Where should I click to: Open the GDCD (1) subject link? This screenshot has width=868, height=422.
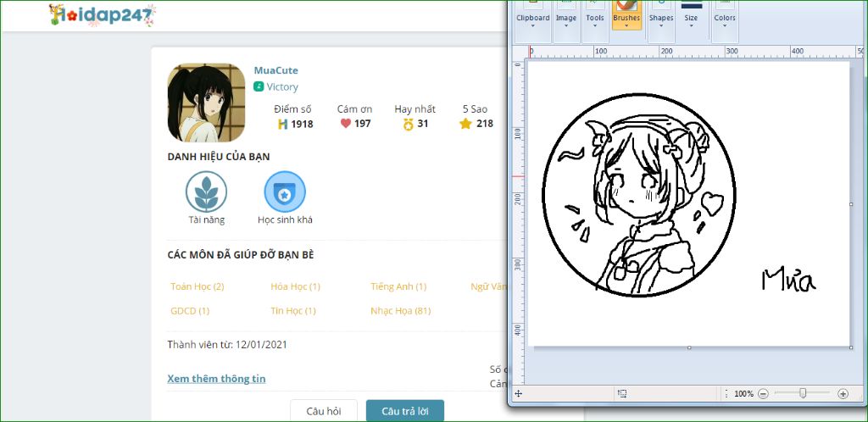click(190, 311)
